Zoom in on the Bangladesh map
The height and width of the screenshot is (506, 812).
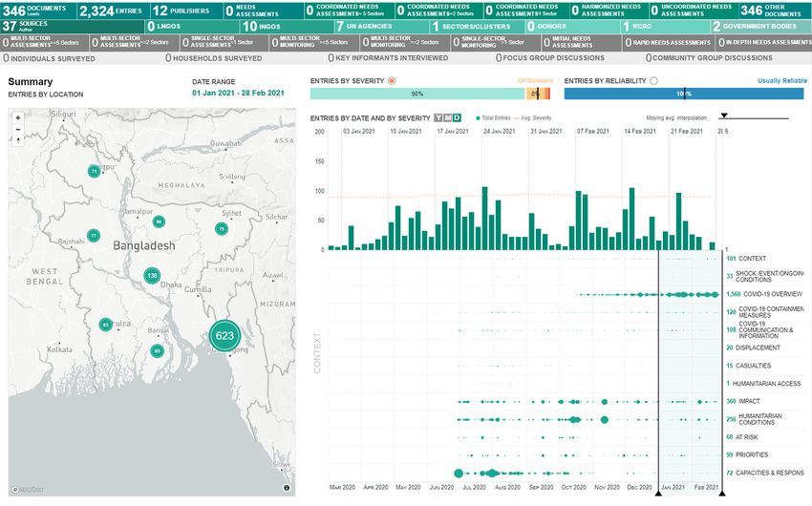pyautogui.click(x=18, y=118)
